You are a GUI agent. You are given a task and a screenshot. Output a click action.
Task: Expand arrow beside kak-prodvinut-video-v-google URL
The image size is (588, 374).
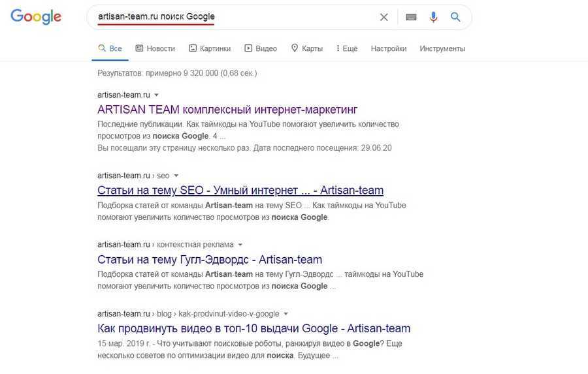pyautogui.click(x=286, y=314)
